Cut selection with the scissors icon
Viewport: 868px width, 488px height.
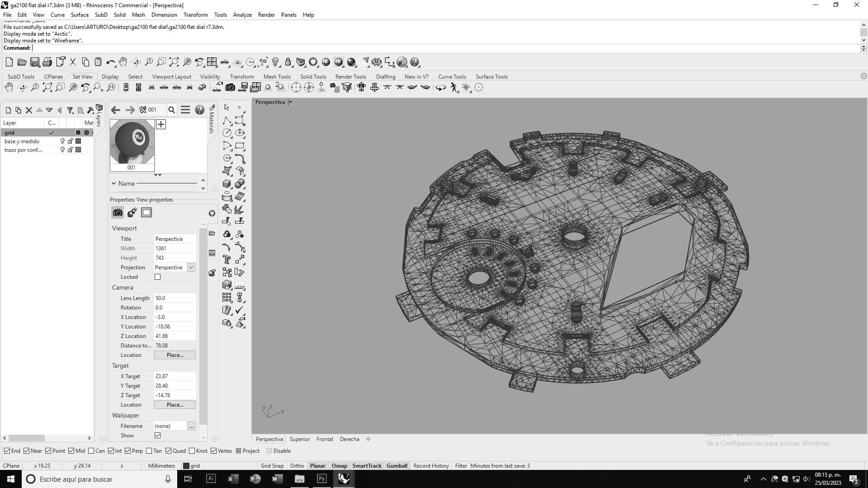72,62
